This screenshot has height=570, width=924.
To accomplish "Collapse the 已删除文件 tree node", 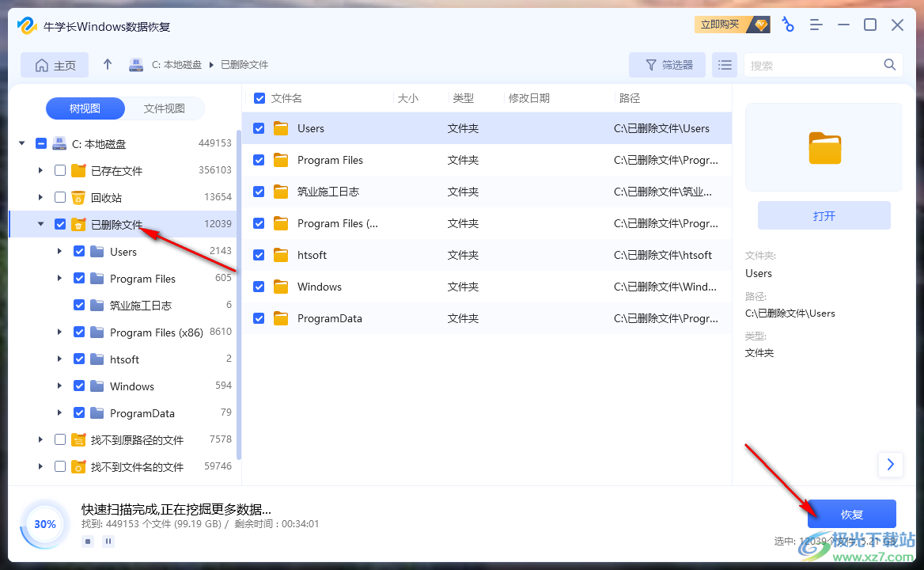I will pyautogui.click(x=40, y=224).
